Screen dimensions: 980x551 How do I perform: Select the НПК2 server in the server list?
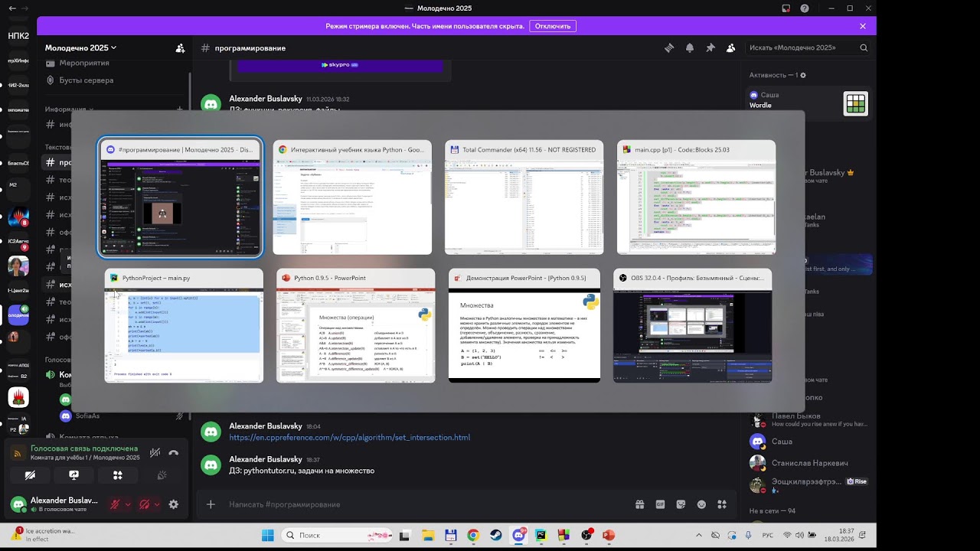[18, 35]
